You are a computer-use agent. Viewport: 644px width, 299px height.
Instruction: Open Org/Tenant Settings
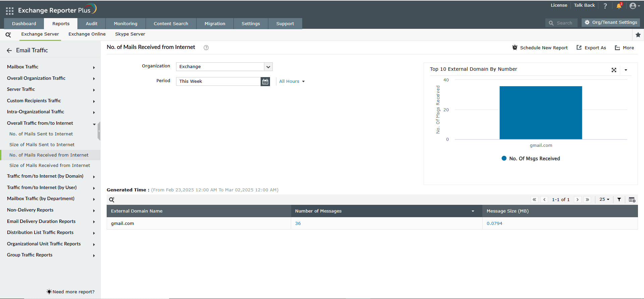(x=611, y=22)
